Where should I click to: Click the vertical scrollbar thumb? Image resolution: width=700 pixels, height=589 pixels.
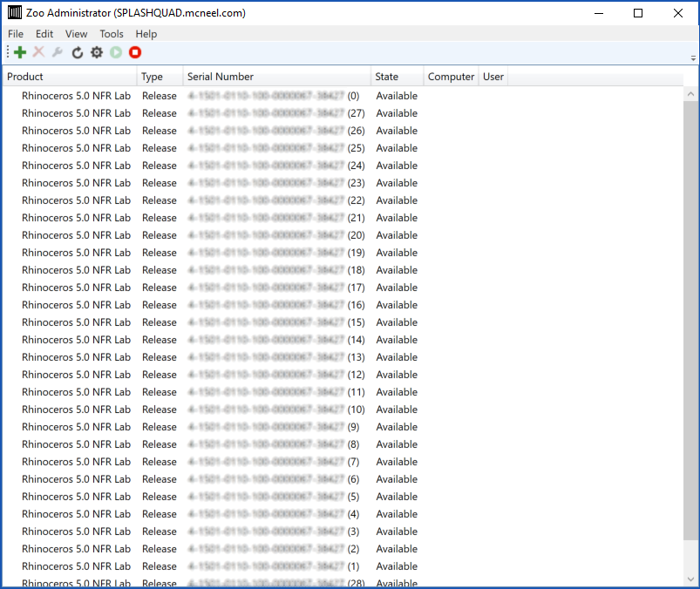point(690,321)
